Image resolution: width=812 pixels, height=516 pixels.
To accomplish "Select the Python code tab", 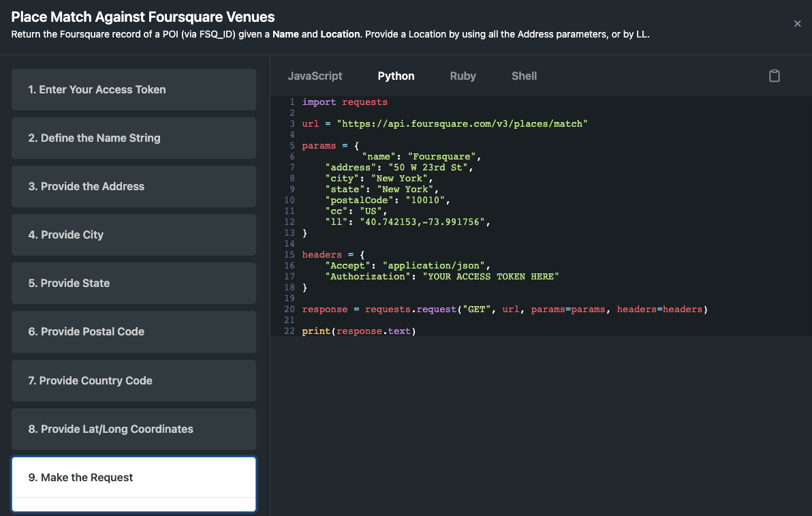I will tap(396, 76).
